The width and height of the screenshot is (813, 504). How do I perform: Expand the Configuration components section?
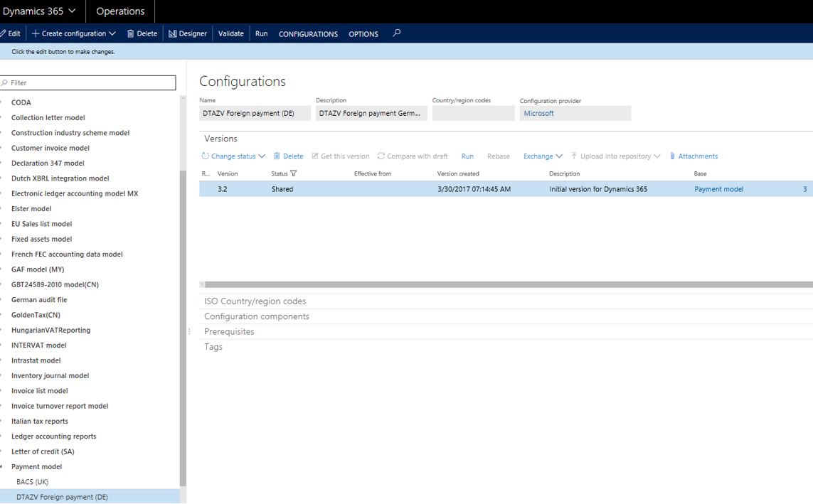pyautogui.click(x=256, y=316)
